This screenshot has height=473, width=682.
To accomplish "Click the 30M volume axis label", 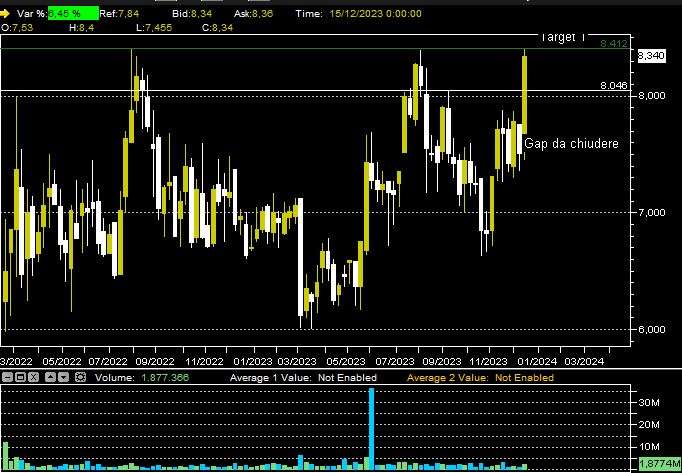I will click(x=649, y=403).
